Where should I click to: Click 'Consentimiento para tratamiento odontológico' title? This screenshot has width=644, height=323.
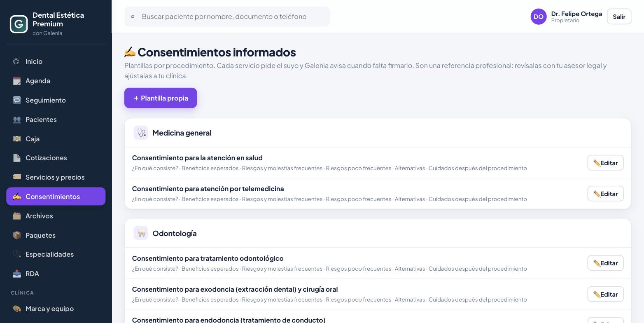click(x=208, y=258)
